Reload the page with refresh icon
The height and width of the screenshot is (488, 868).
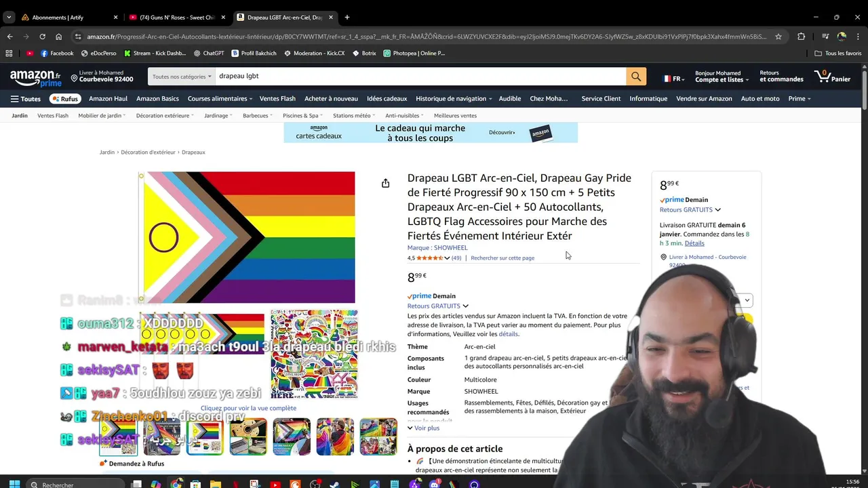[x=42, y=37]
